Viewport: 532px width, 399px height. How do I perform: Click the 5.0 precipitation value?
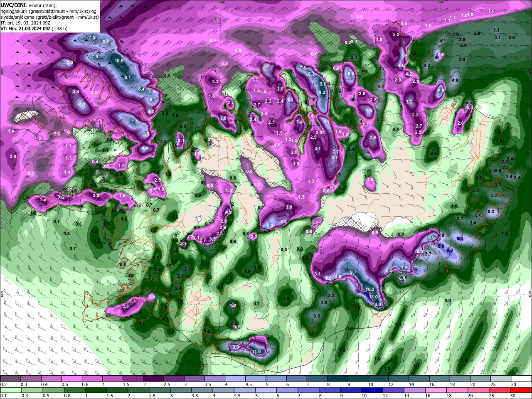click(x=70, y=63)
